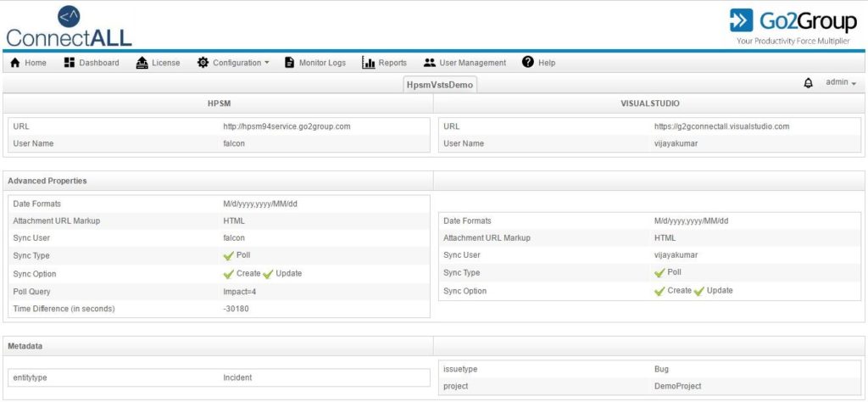Screen dimensions: 868x402
Task: Click VisualStudio Sync Type Poll checkmark
Action: pyautogui.click(x=659, y=273)
